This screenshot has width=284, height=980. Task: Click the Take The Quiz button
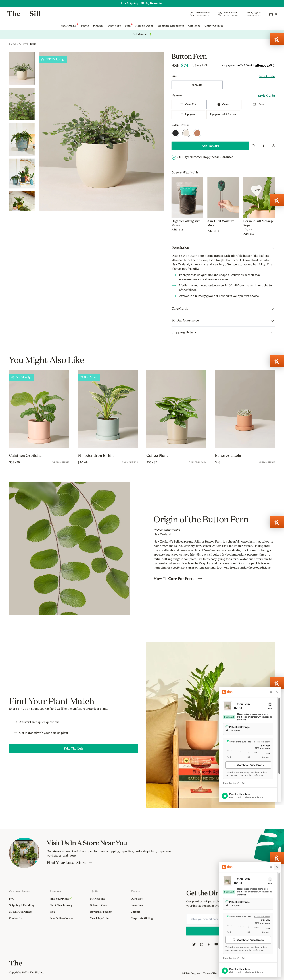coord(73,748)
